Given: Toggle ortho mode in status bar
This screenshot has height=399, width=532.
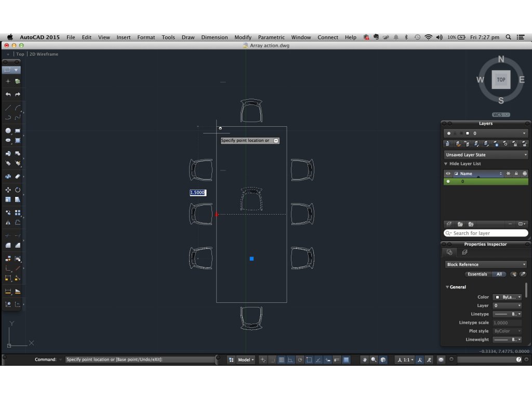Looking at the screenshot, I should pyautogui.click(x=291, y=360).
